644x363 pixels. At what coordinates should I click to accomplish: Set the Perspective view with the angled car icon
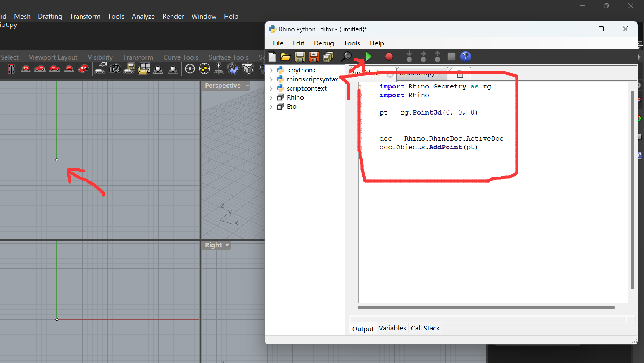coord(83,69)
